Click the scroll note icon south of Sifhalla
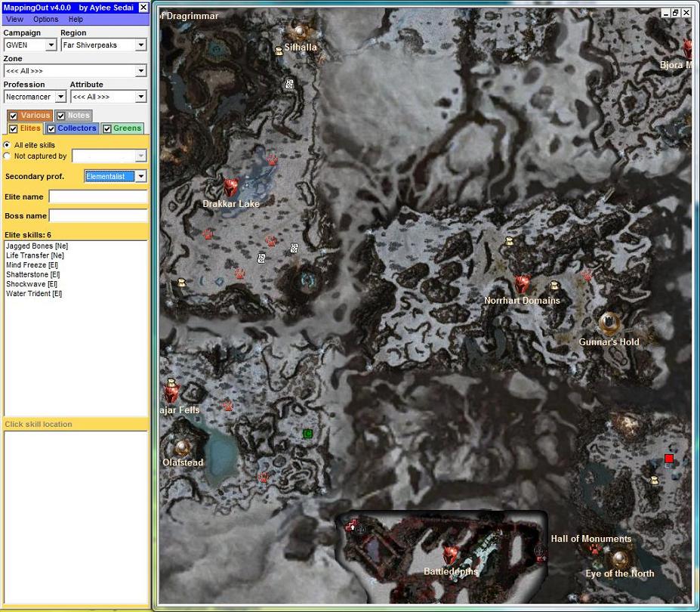Image resolution: width=700 pixels, height=612 pixels. [x=289, y=84]
